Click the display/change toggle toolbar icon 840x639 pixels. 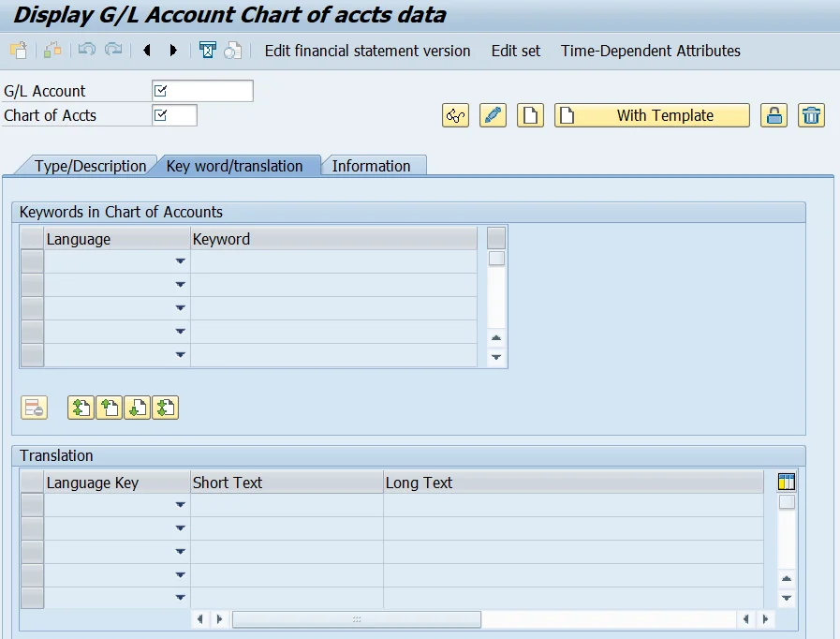pos(52,51)
